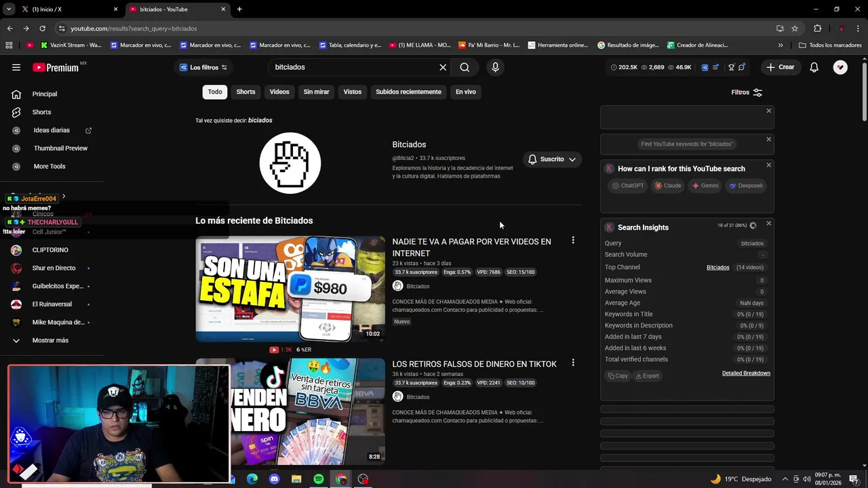Viewport: 868px width, 488px height.
Task: Open OBS Studio from the taskbar
Action: tap(363, 479)
